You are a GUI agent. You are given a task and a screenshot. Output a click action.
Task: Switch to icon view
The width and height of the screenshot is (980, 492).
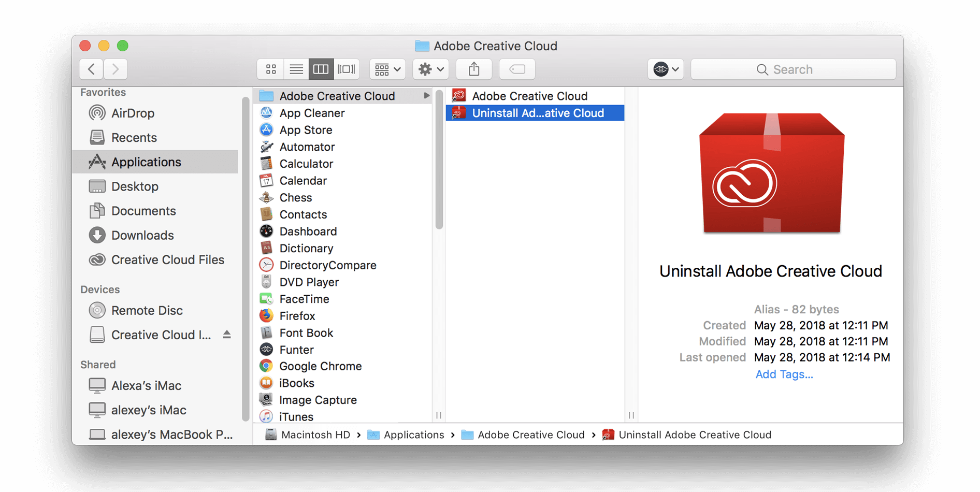[270, 69]
